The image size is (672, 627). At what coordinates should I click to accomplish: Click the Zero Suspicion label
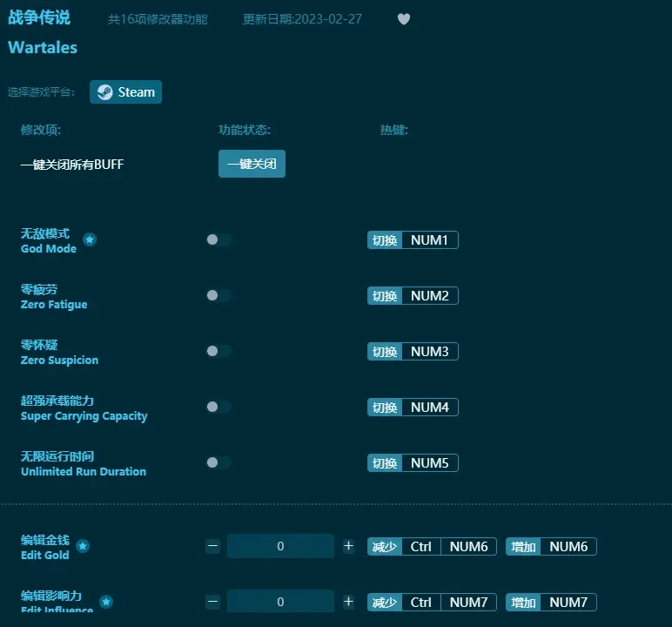59,360
